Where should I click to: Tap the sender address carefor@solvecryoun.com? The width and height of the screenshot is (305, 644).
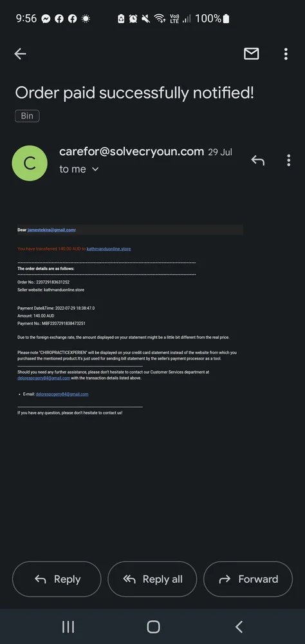pos(131,151)
